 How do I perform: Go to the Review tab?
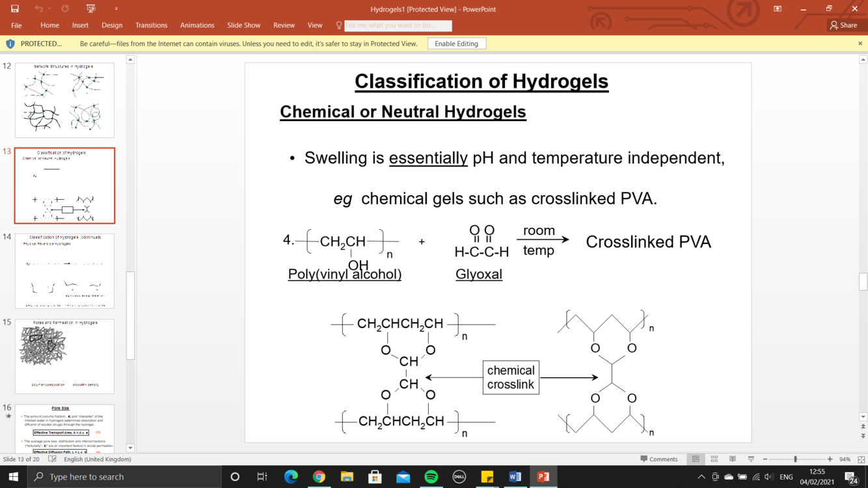284,25
